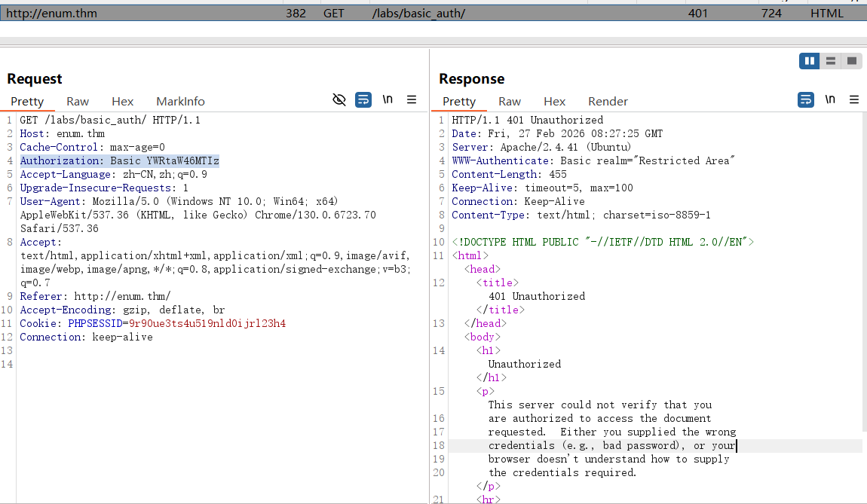Viewport: 867px width, 504px height.
Task: Switch to Request Pretty tab
Action: 27,102
